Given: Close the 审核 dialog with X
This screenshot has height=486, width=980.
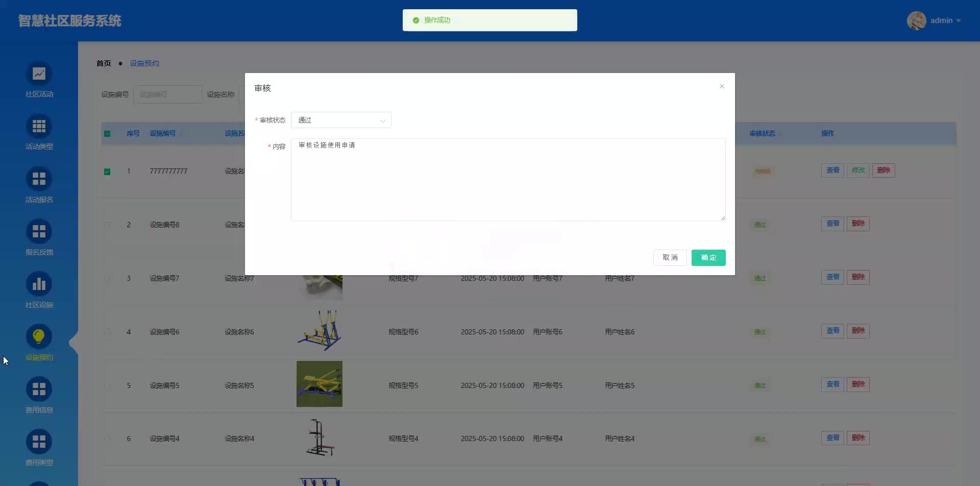Looking at the screenshot, I should (722, 86).
